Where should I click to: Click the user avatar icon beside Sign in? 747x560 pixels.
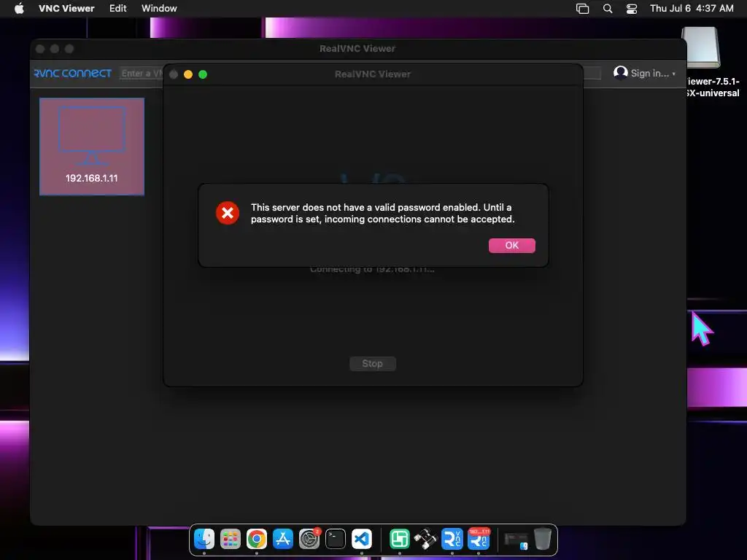pyautogui.click(x=620, y=73)
